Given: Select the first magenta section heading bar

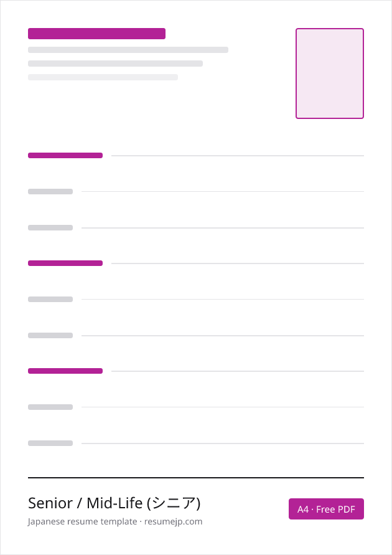Looking at the screenshot, I should coord(65,155).
